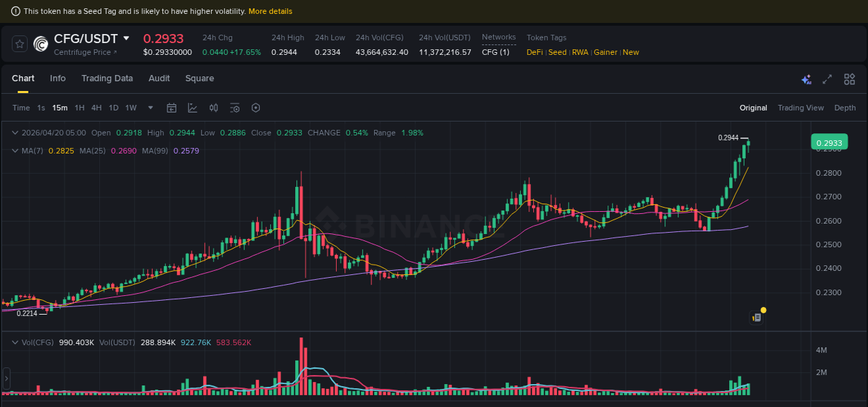
Task: Open the indicator display settings icon
Action: tap(235, 108)
